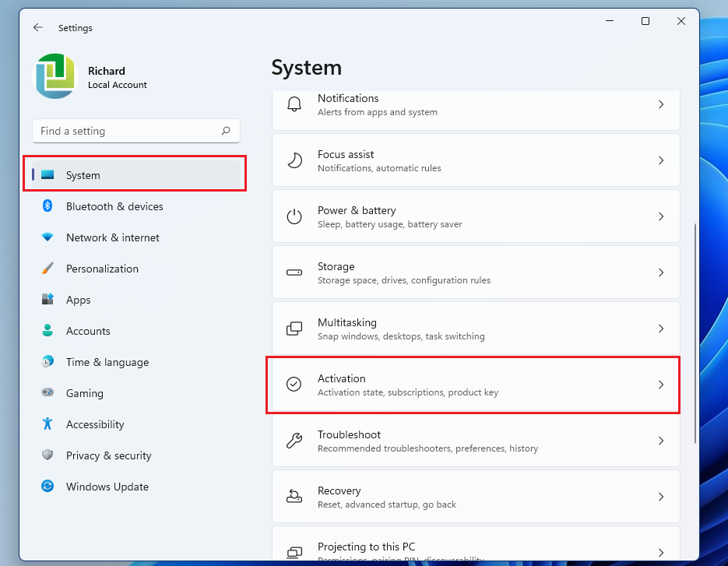728x566 pixels.
Task: Select the Accessibility icon
Action: point(47,424)
